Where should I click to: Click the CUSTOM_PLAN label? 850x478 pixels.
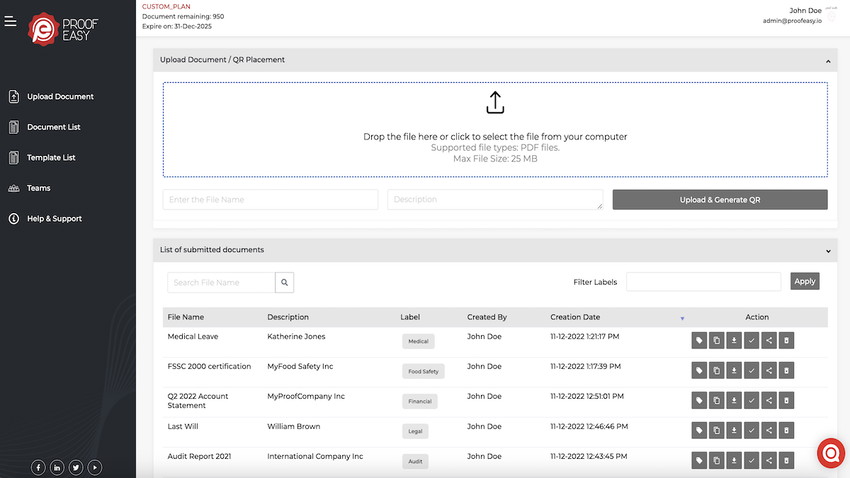click(x=166, y=7)
